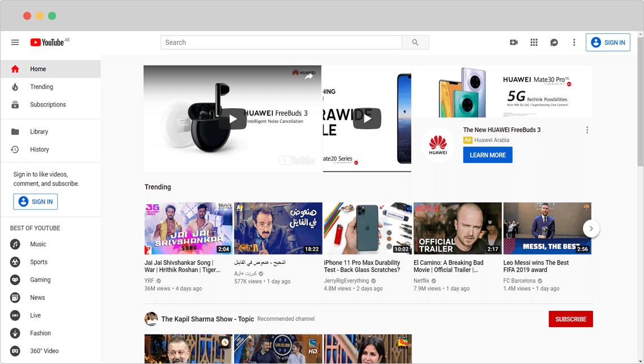Click the header SIGN IN button

(x=608, y=42)
